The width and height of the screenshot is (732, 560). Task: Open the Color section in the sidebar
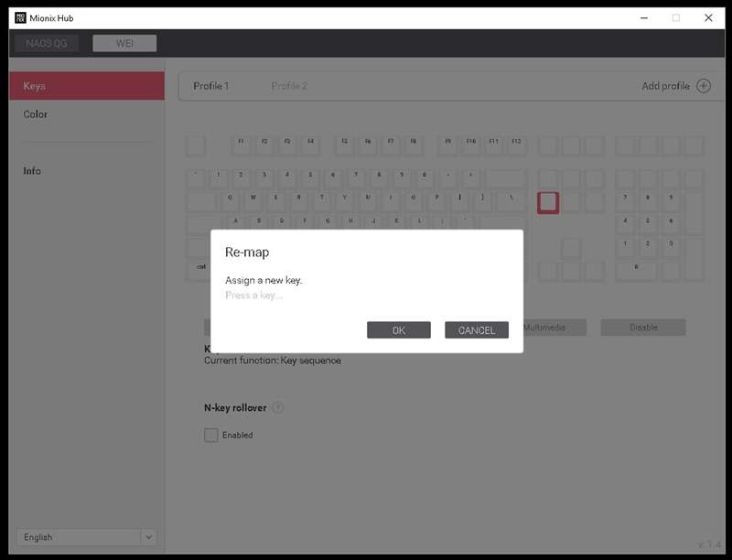tap(36, 114)
